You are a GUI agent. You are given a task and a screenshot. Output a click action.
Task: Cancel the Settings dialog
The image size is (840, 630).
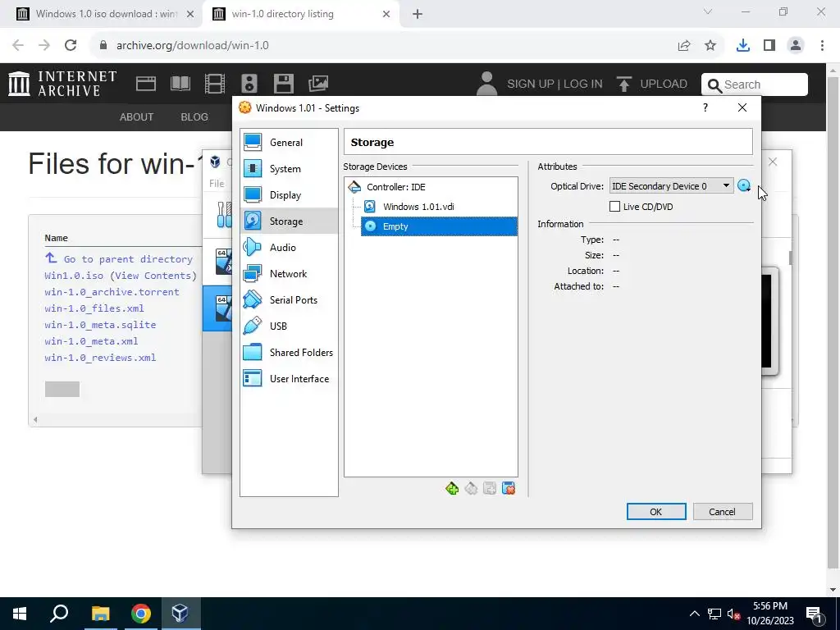tap(722, 512)
